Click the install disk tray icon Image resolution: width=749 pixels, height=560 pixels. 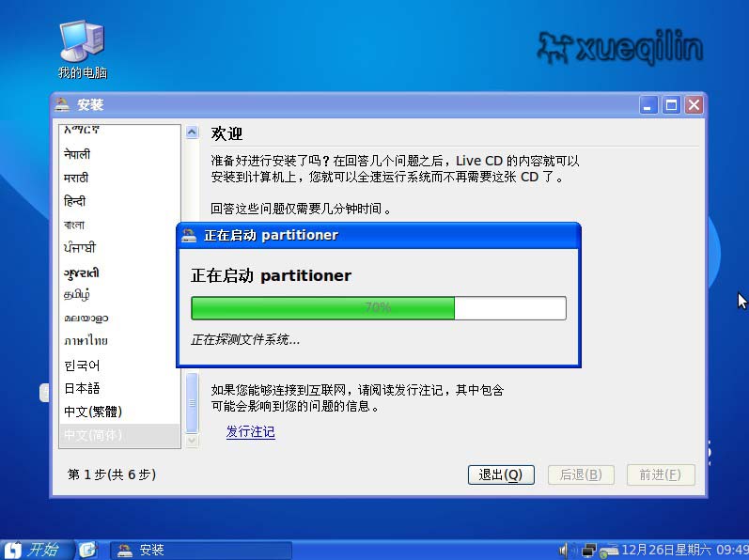(x=609, y=551)
